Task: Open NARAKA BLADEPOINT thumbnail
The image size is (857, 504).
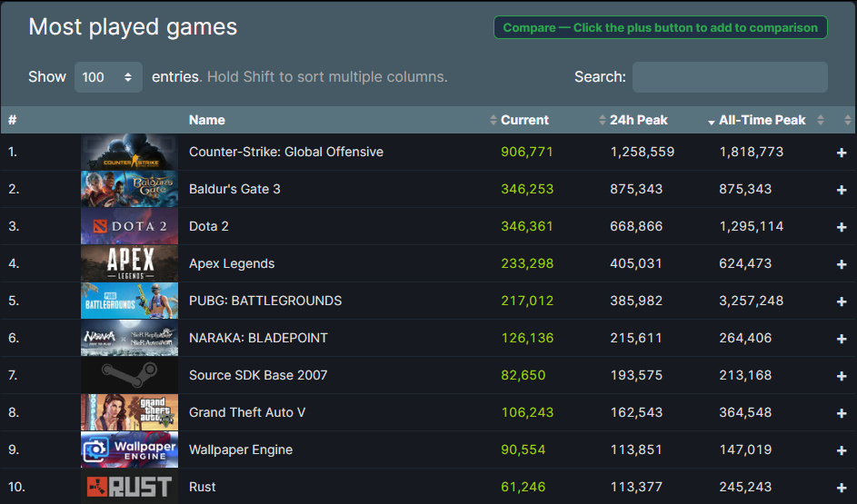Action: 130,338
